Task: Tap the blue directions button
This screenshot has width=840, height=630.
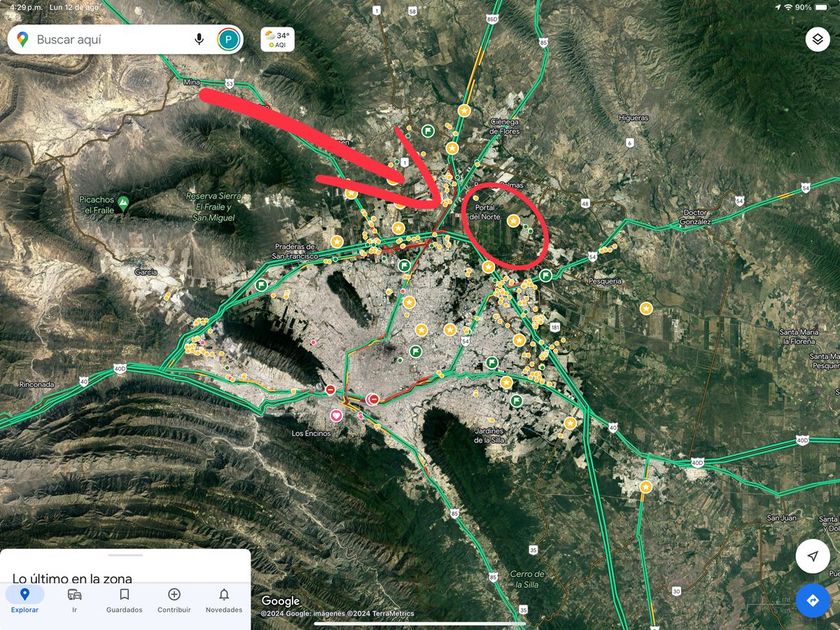Action: point(813,601)
